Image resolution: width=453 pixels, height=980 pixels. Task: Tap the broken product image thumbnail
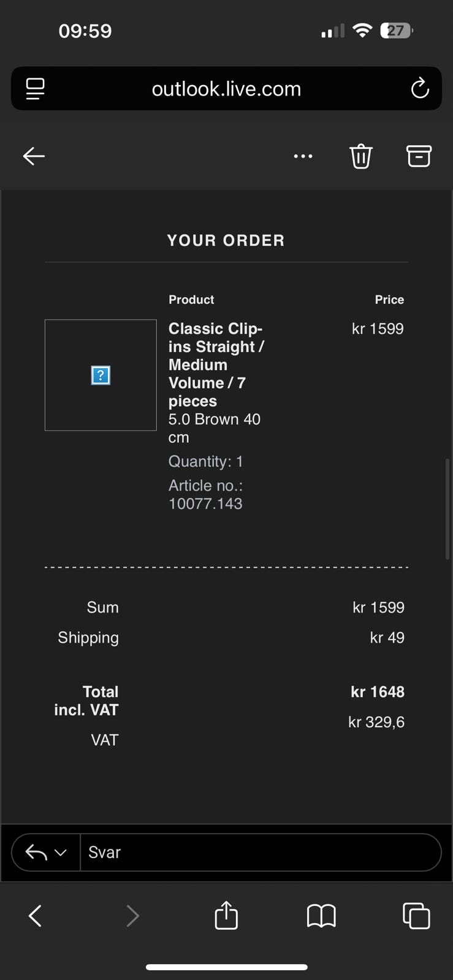pos(101,375)
